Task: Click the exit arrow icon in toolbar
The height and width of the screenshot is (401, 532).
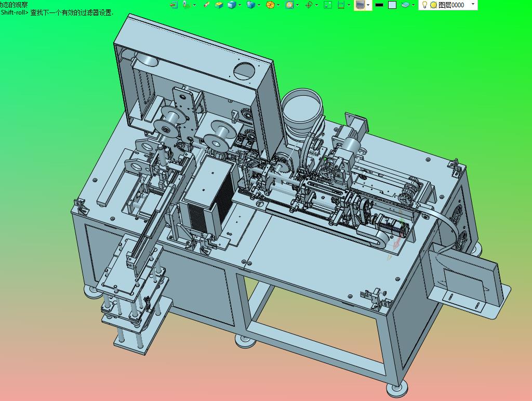Action: pyautogui.click(x=174, y=5)
